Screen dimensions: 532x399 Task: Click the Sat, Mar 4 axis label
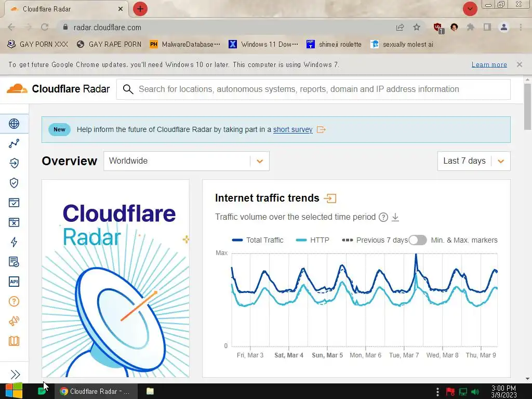[x=289, y=355]
